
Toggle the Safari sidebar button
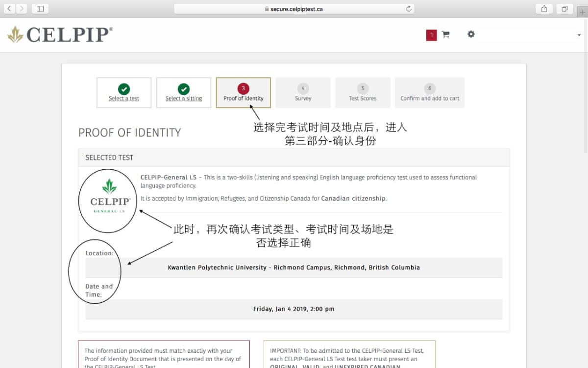point(40,8)
